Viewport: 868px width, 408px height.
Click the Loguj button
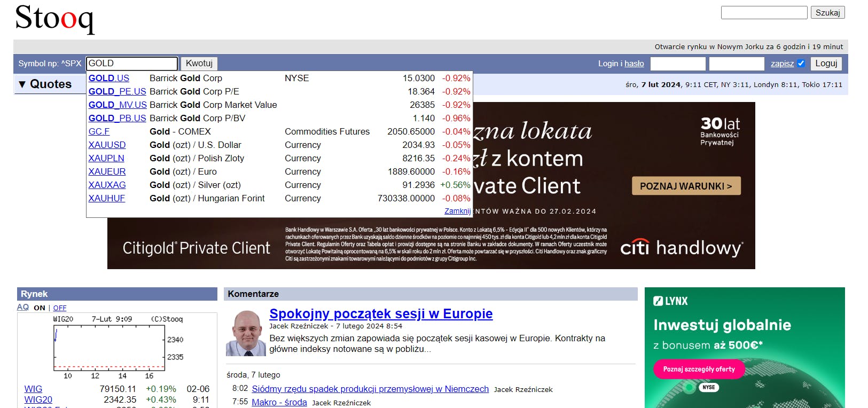tap(826, 64)
